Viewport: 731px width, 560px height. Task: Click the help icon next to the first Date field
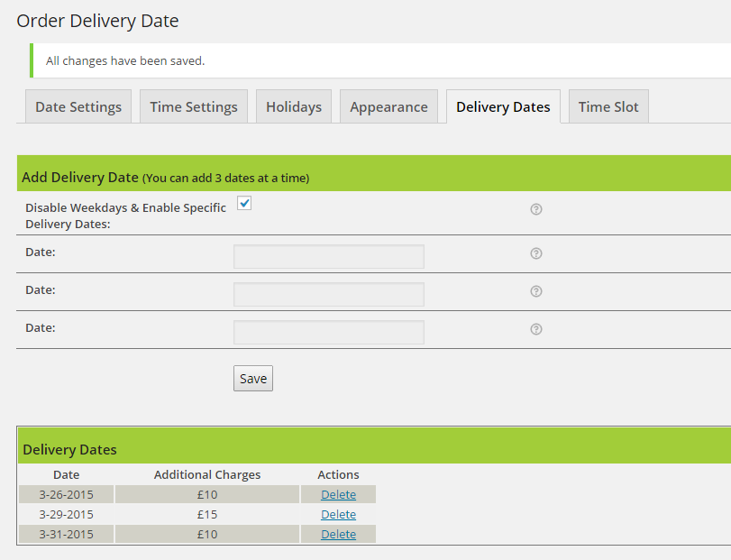(x=535, y=253)
